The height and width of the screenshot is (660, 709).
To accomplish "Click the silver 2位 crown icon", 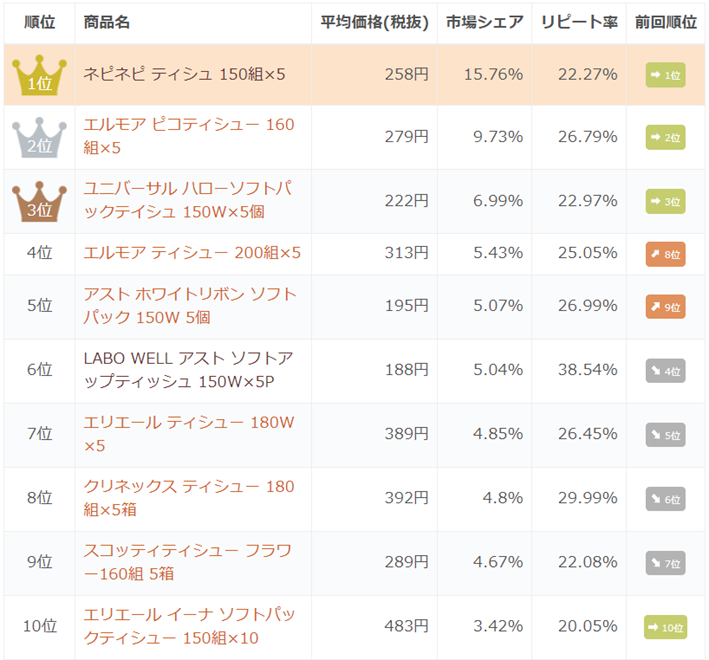I will point(39,137).
